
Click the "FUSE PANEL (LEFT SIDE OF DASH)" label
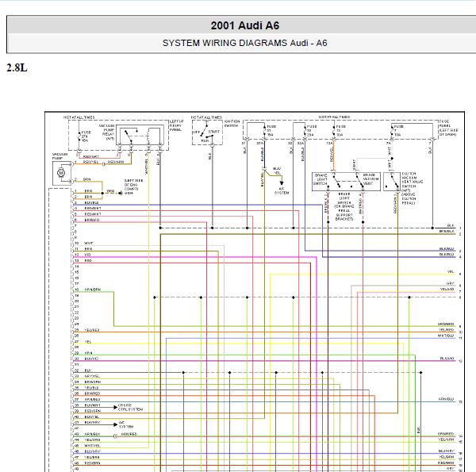click(448, 128)
